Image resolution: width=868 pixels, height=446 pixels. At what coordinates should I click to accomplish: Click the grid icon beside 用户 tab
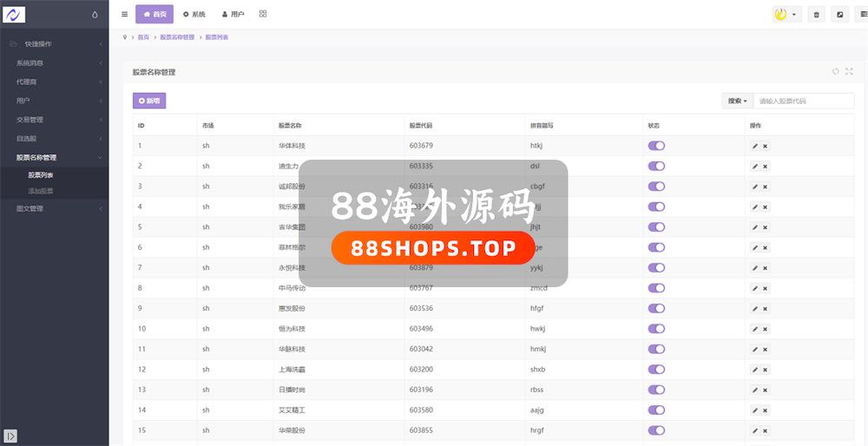coord(263,14)
